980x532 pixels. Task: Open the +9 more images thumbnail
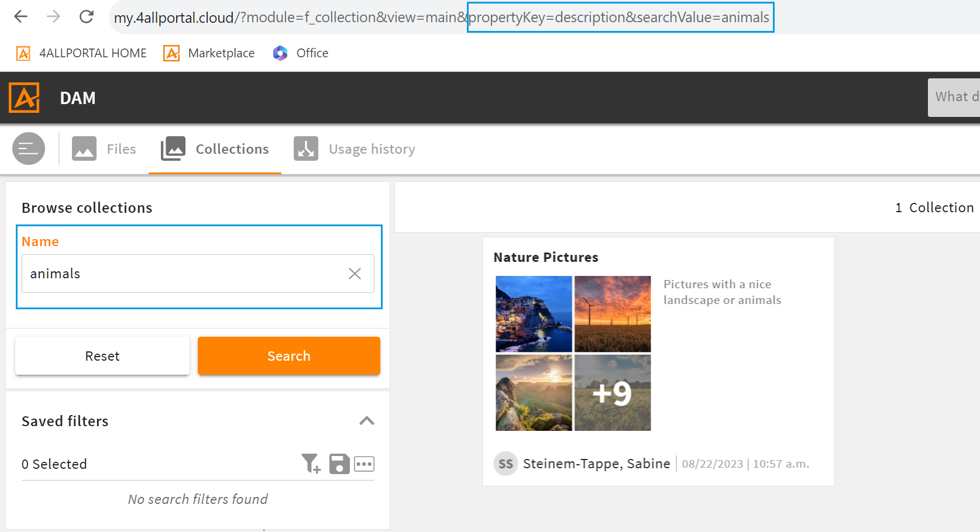point(613,393)
